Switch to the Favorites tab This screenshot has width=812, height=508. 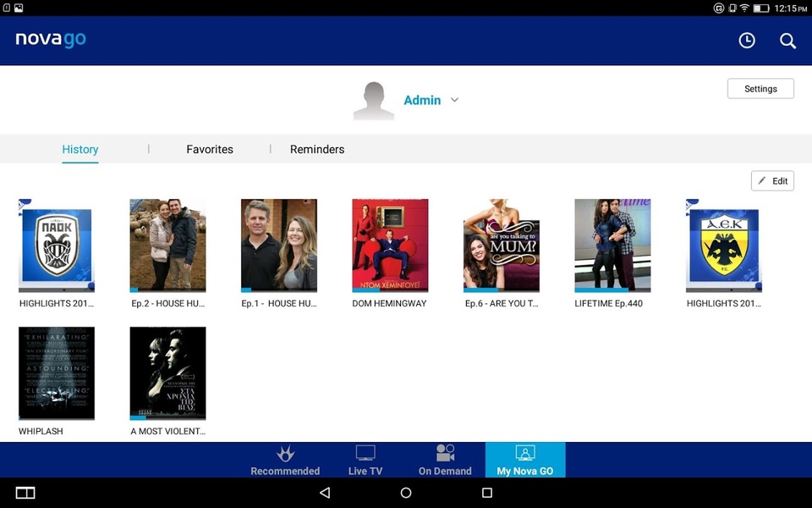[x=210, y=149]
